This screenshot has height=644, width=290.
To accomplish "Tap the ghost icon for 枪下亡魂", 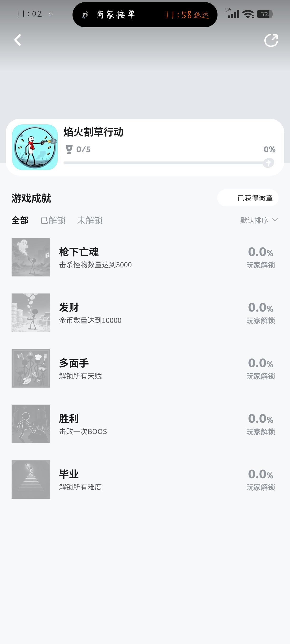I will (x=31, y=257).
